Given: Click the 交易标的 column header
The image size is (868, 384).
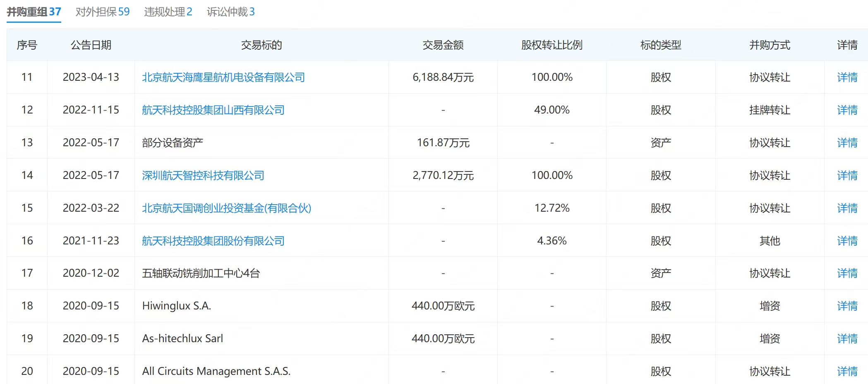Looking at the screenshot, I should [261, 45].
